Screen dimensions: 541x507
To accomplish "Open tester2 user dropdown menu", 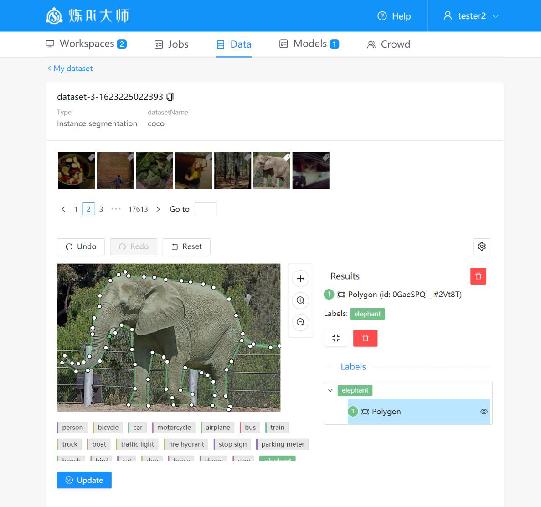I will [x=471, y=16].
